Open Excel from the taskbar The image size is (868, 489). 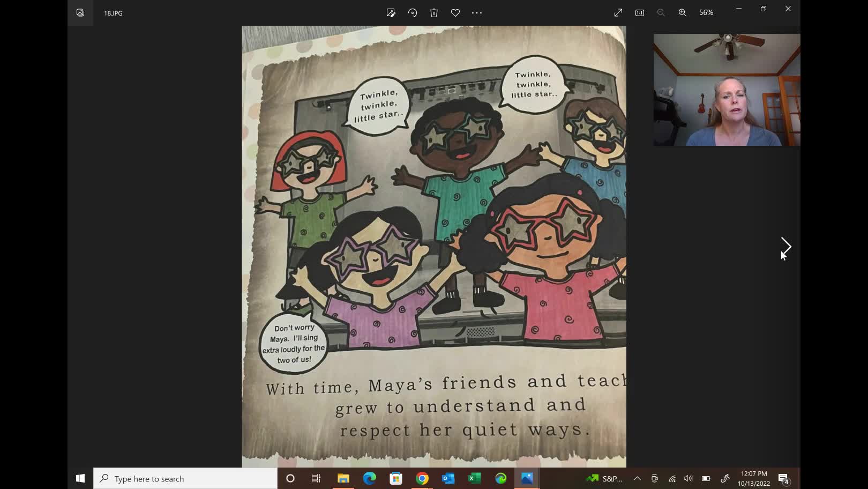point(475,478)
